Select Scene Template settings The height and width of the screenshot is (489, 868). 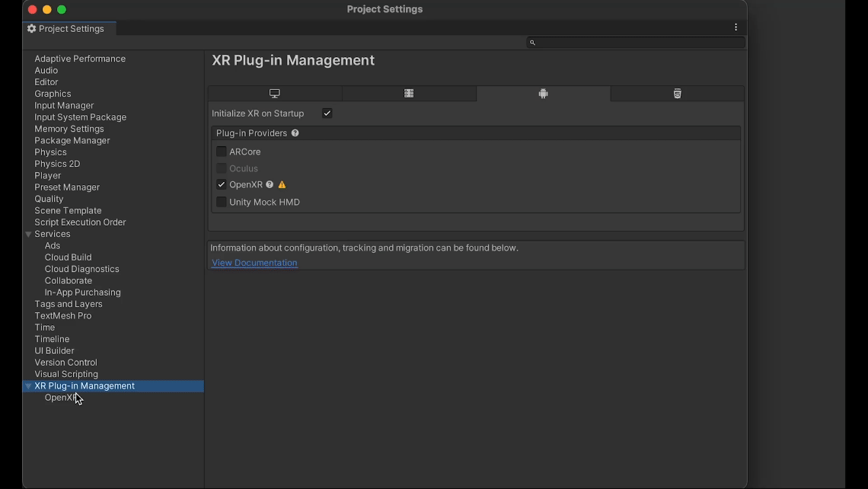coord(68,210)
